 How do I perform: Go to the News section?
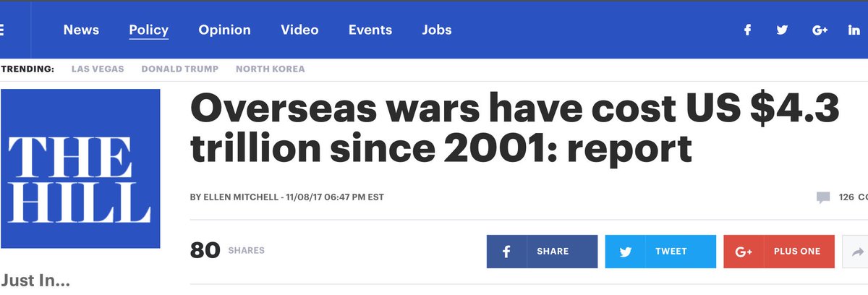click(81, 30)
